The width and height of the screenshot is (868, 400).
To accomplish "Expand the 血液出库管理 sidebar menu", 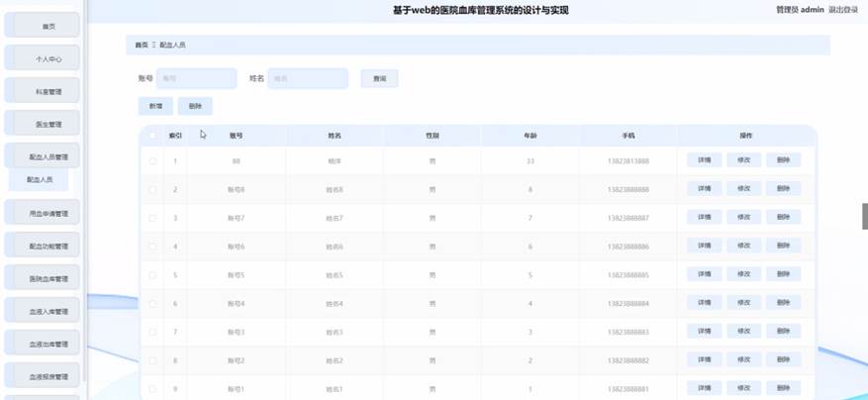I will 43,343.
